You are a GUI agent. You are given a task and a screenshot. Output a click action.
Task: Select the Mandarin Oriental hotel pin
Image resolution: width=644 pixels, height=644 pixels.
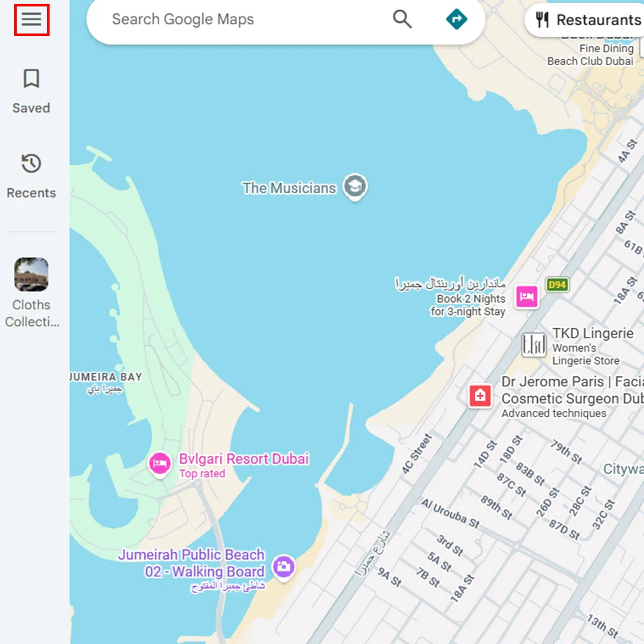(x=527, y=296)
